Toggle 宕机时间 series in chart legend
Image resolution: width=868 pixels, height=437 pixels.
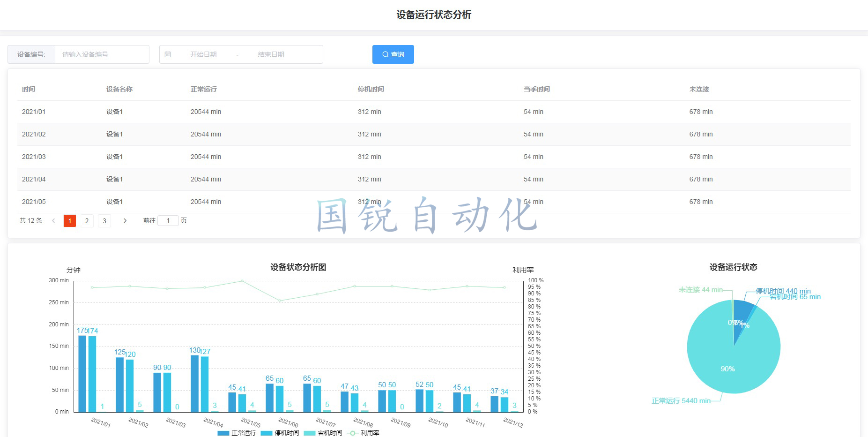click(323, 433)
